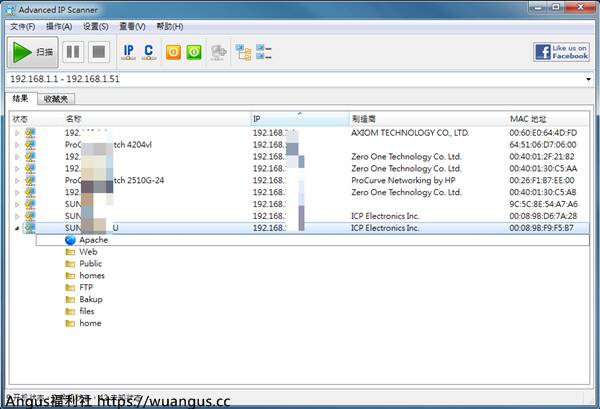Click the MAC address 00:26:F1:87:EE:00

click(x=542, y=180)
